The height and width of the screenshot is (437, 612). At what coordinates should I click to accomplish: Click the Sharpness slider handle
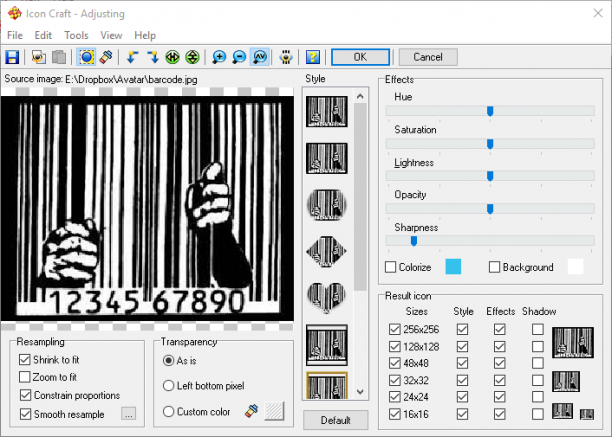coord(414,241)
